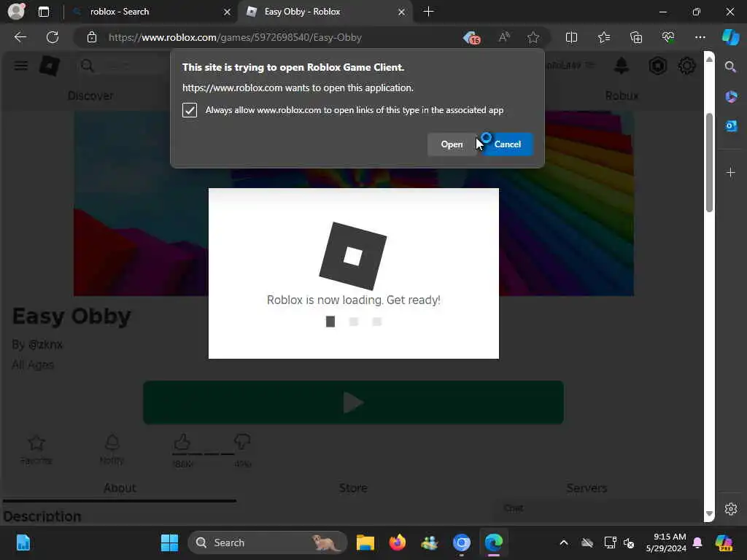Add this page to favorites star
The image size is (747, 560).
[533, 37]
